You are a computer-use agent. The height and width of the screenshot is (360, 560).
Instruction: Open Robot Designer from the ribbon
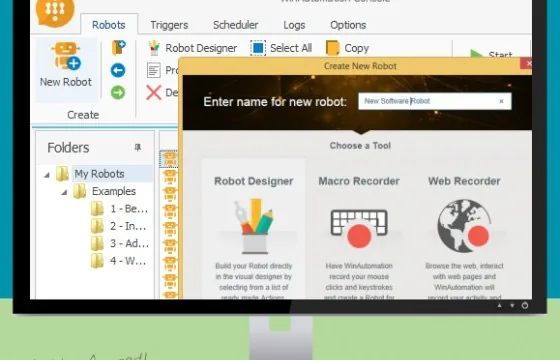(x=193, y=48)
